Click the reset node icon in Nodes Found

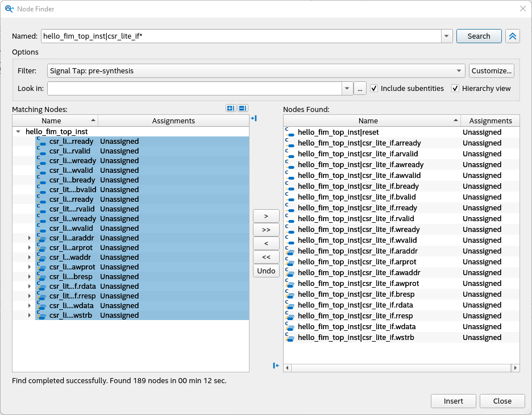(290, 132)
